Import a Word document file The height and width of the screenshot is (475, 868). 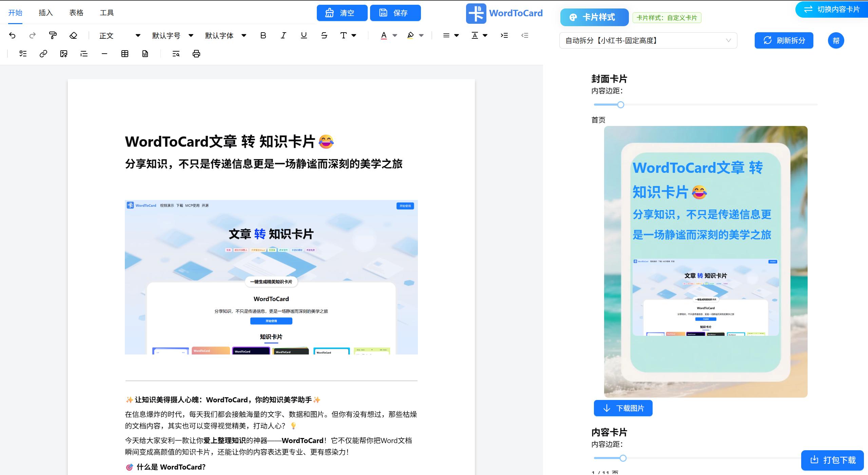tap(145, 54)
